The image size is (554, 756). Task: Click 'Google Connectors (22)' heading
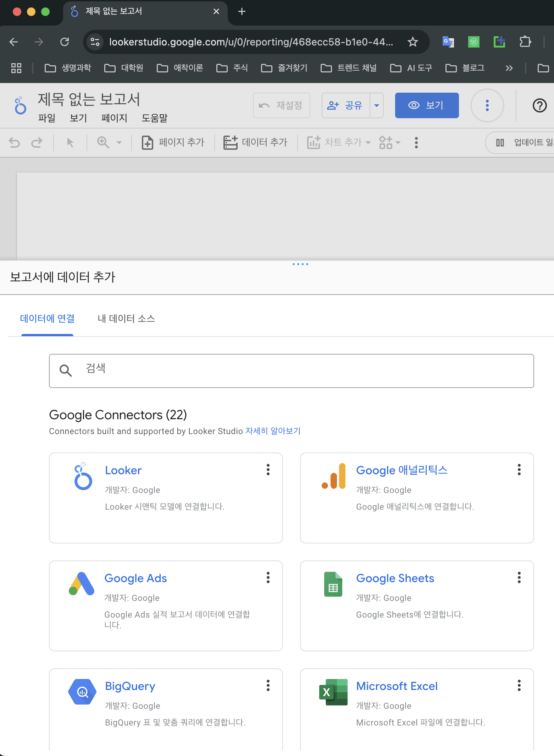[x=118, y=415]
